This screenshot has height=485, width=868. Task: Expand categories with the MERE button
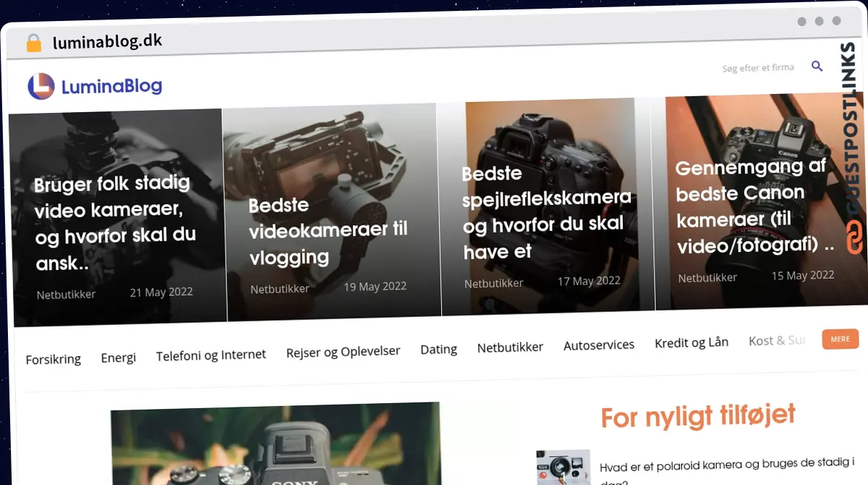tap(841, 339)
